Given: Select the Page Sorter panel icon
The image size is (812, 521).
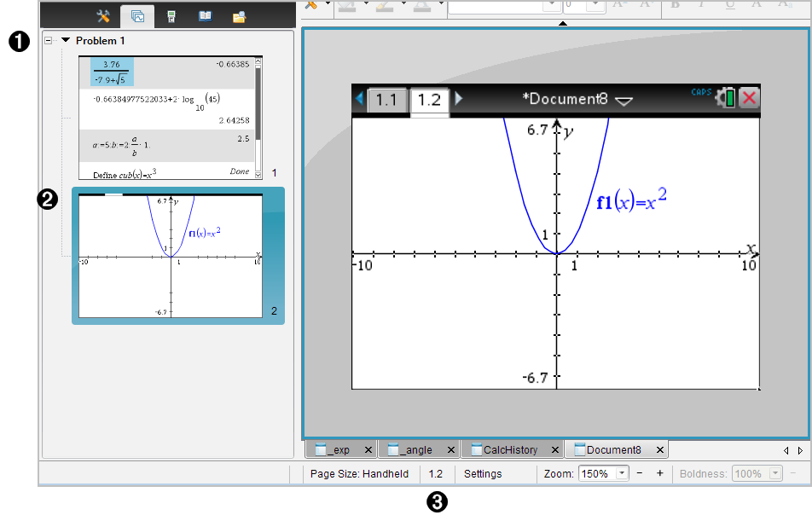Looking at the screenshot, I should click(x=136, y=15).
